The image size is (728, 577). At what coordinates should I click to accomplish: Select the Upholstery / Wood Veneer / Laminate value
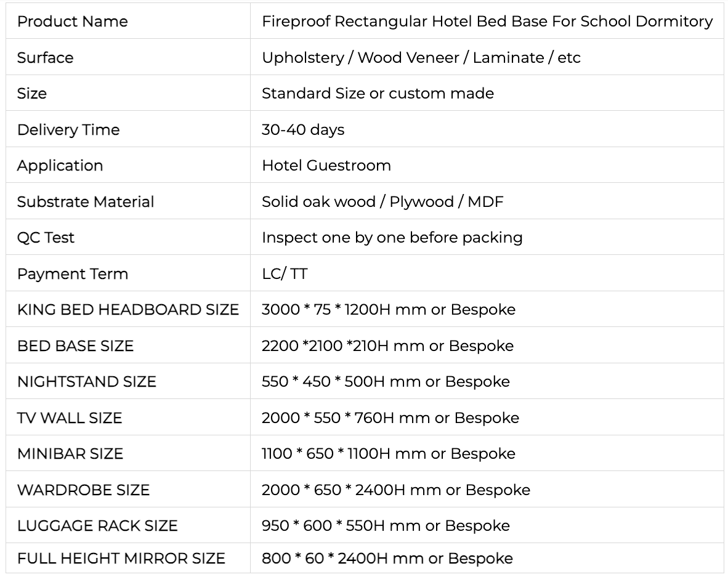point(421,58)
